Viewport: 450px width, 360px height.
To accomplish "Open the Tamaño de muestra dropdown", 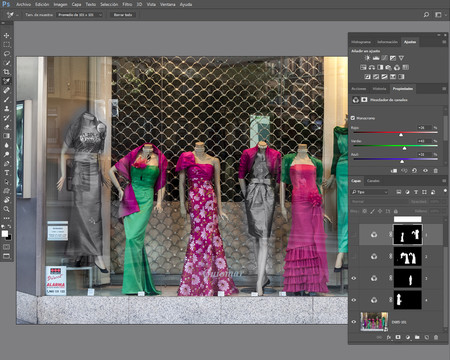I will pyautogui.click(x=80, y=15).
